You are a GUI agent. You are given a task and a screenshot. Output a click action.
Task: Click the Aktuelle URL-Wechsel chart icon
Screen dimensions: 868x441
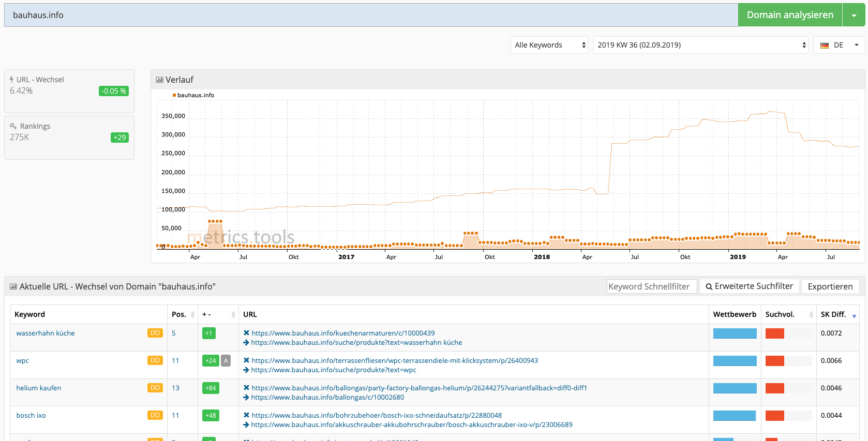pyautogui.click(x=13, y=286)
